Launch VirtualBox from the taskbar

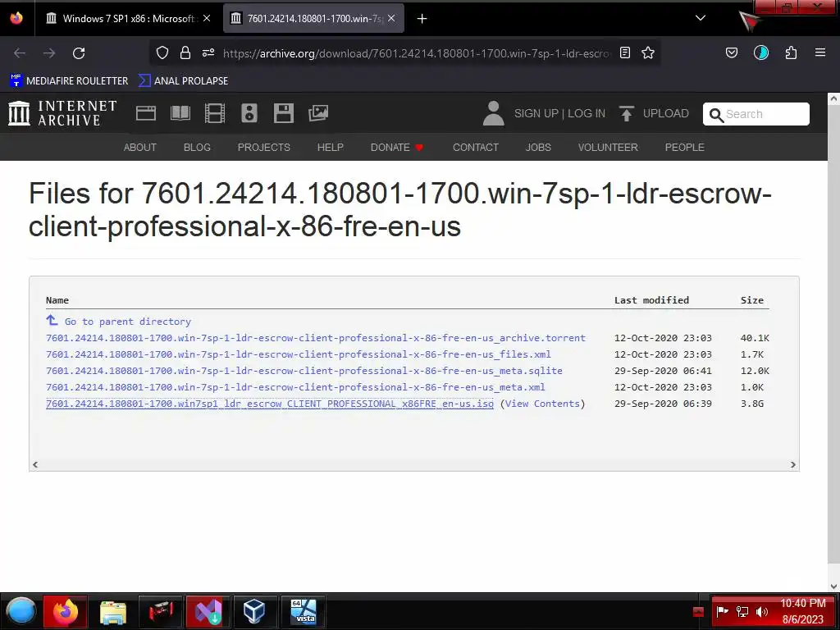pyautogui.click(x=254, y=611)
